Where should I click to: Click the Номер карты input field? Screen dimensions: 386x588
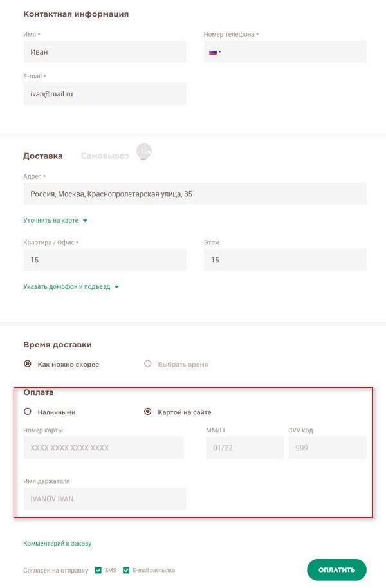coord(103,448)
